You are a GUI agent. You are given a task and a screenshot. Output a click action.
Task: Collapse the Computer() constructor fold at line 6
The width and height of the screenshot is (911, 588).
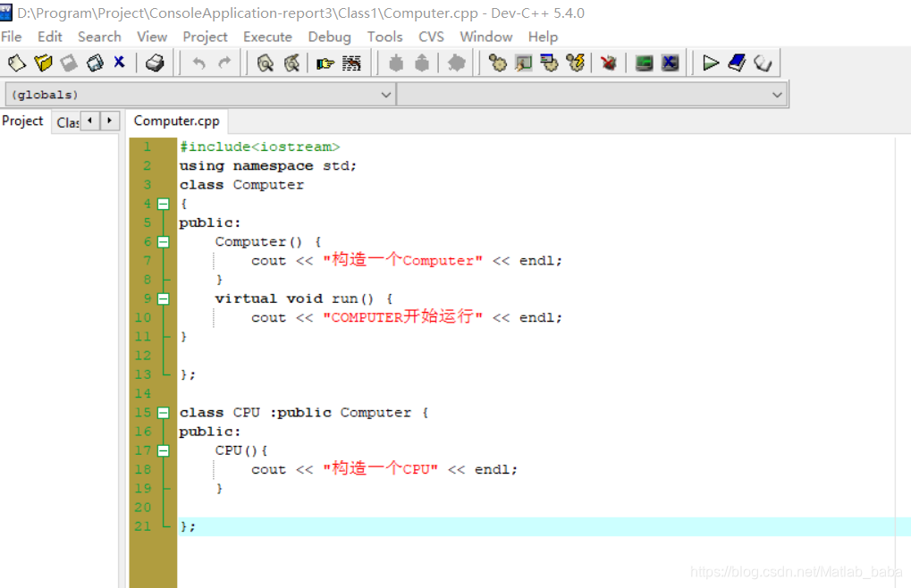click(164, 242)
